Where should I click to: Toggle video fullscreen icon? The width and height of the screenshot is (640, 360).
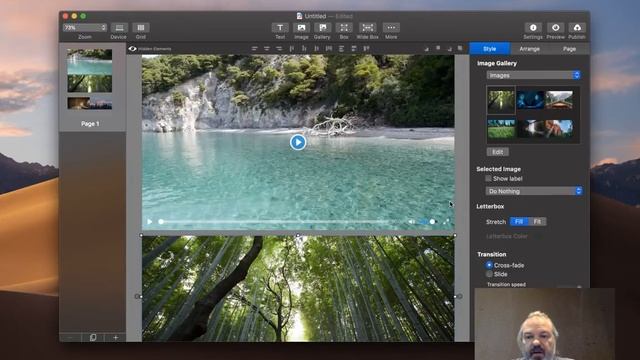click(446, 222)
